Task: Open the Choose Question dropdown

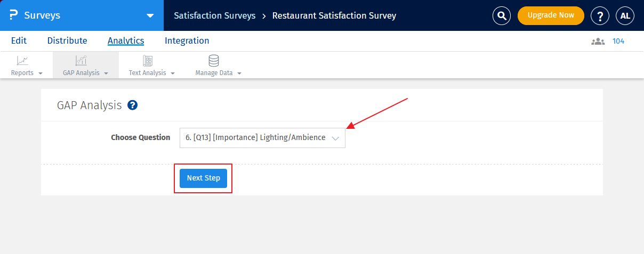Action: [x=262, y=137]
